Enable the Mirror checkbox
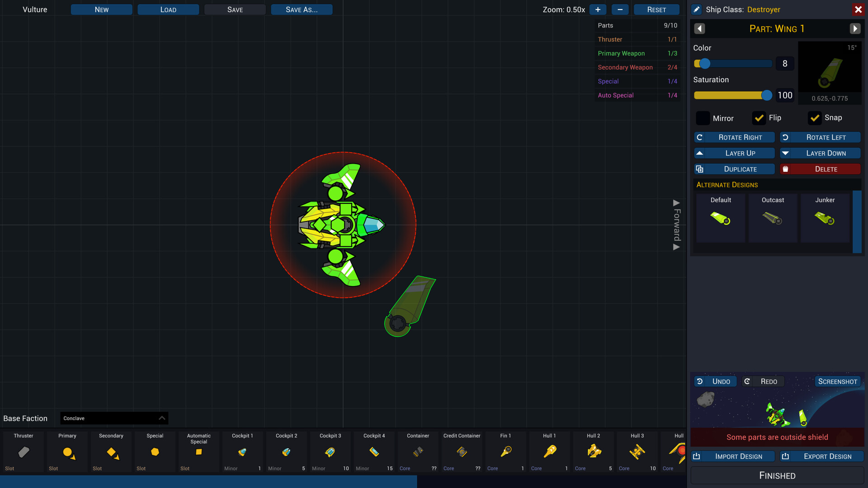Image resolution: width=868 pixels, height=488 pixels. pos(703,118)
